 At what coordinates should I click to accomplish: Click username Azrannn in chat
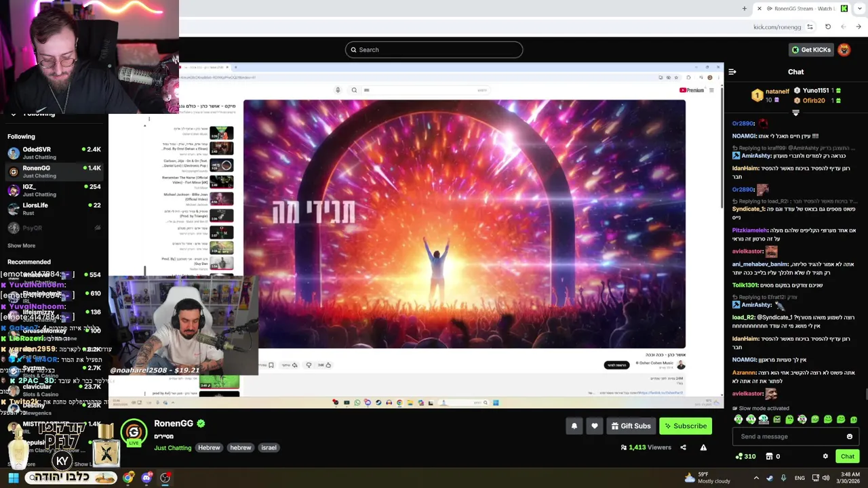745,373
